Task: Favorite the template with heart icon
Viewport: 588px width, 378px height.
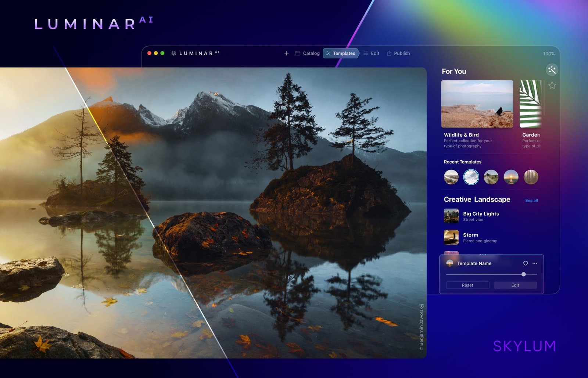Action: tap(526, 263)
